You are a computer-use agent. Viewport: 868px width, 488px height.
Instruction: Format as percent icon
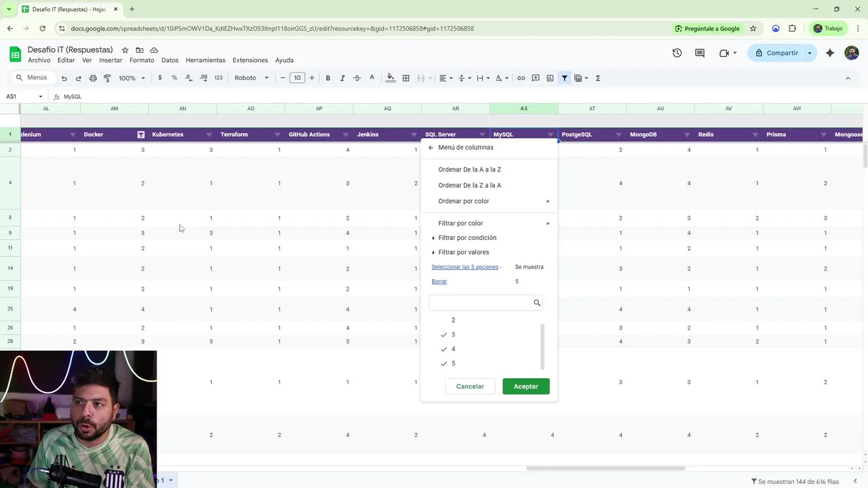[x=174, y=78]
